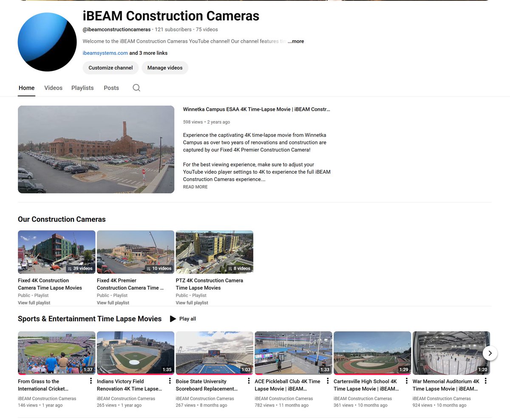Open options menu on Cartersville High School video
This screenshot has height=420, width=510.
[406, 381]
